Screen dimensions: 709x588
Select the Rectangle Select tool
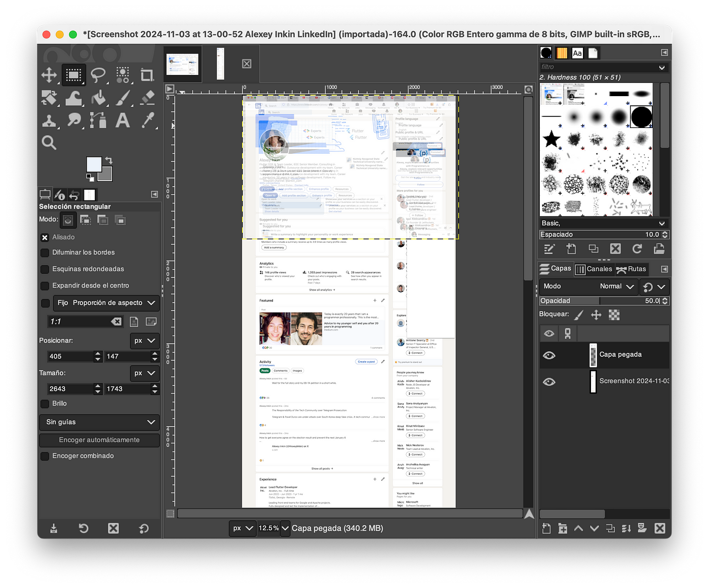(73, 75)
